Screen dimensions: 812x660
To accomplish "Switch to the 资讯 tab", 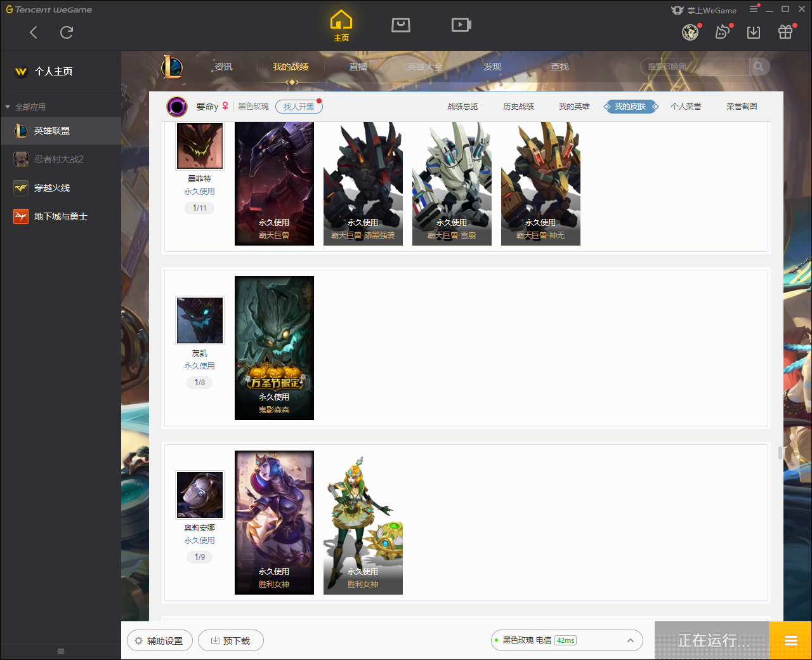I will [x=223, y=67].
